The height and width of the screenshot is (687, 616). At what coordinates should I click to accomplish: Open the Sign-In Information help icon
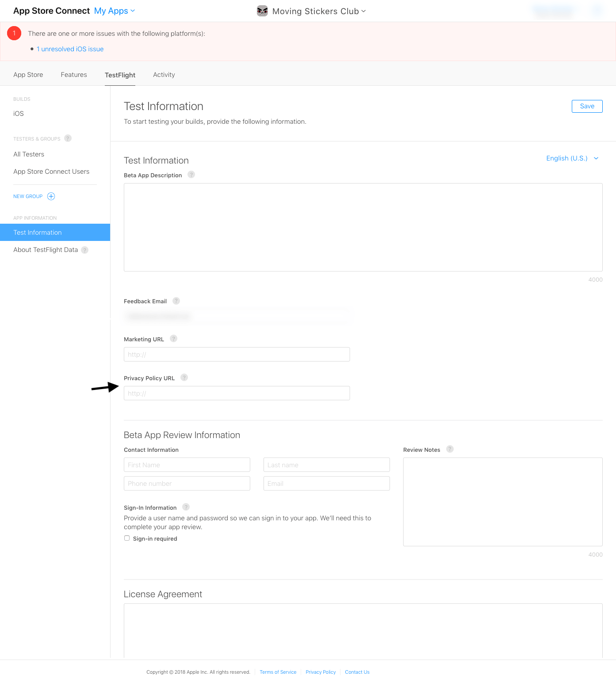coord(186,507)
